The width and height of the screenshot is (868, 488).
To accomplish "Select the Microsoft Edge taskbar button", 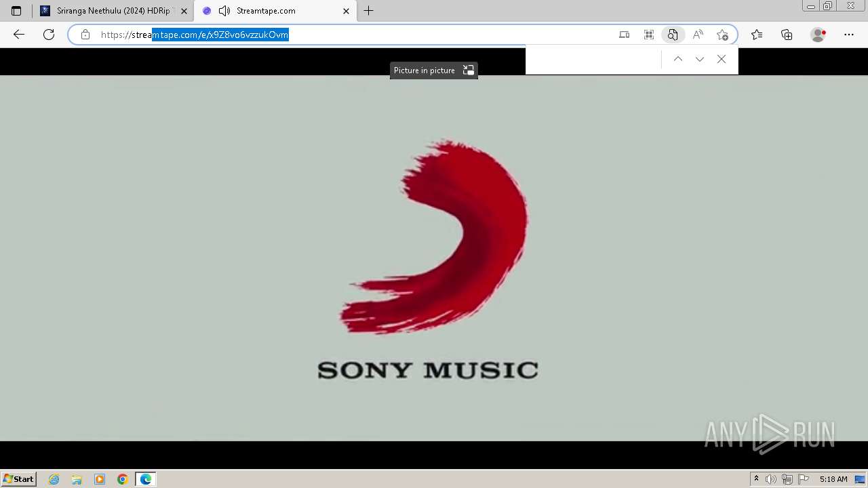I will click(x=146, y=479).
